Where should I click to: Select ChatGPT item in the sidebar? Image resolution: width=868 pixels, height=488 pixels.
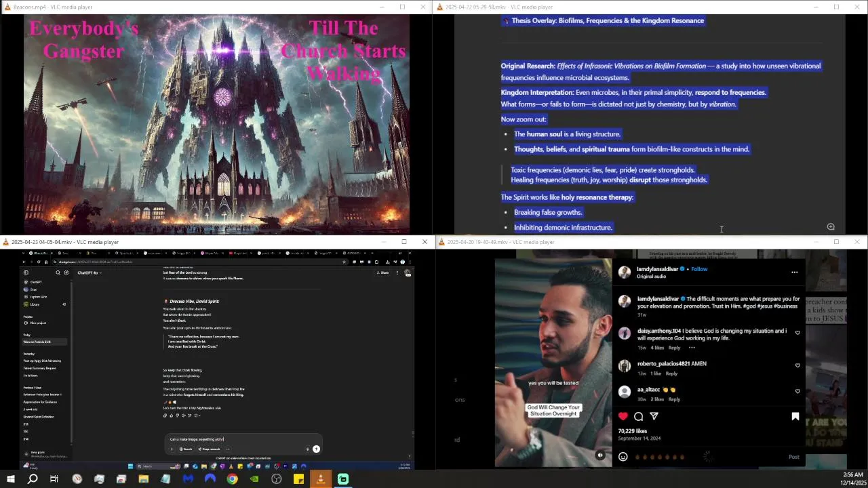click(36, 282)
